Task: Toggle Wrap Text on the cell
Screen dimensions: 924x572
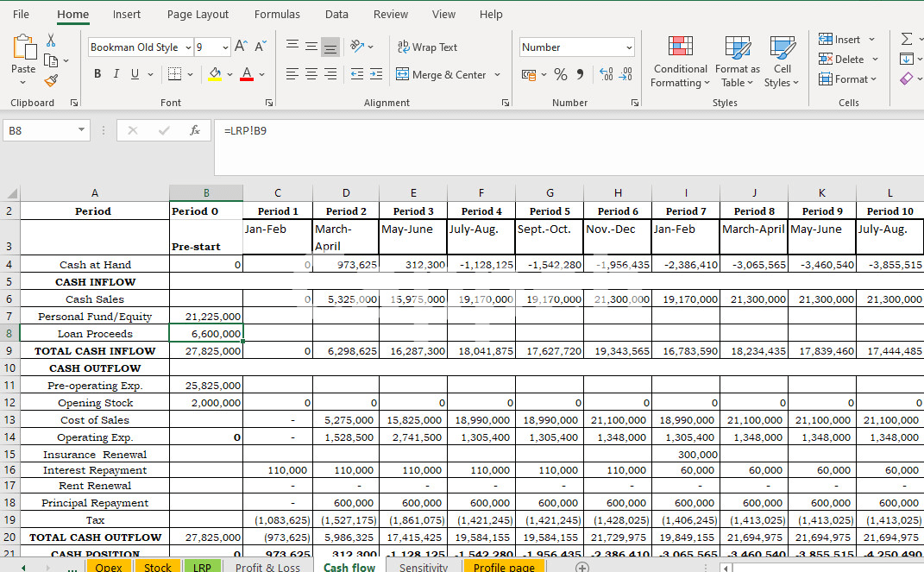Action: [x=427, y=47]
